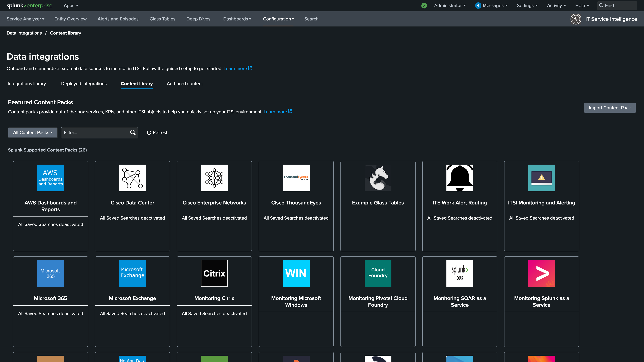Click the ThousandEyes logo icon
This screenshot has width=644, height=362.
click(296, 178)
